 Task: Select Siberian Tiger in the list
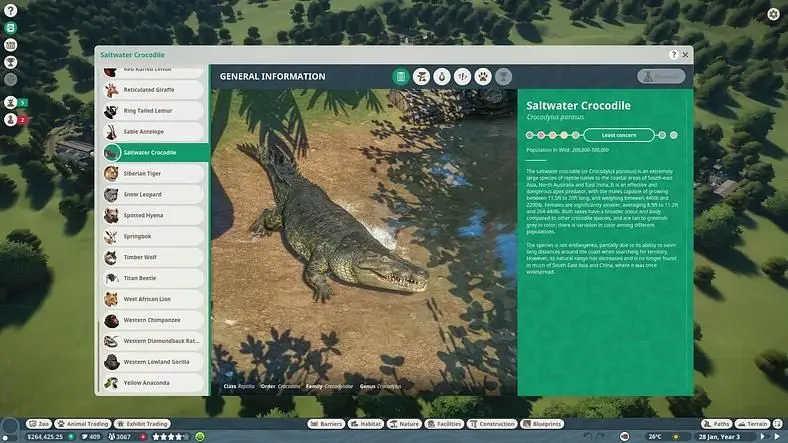(x=153, y=173)
